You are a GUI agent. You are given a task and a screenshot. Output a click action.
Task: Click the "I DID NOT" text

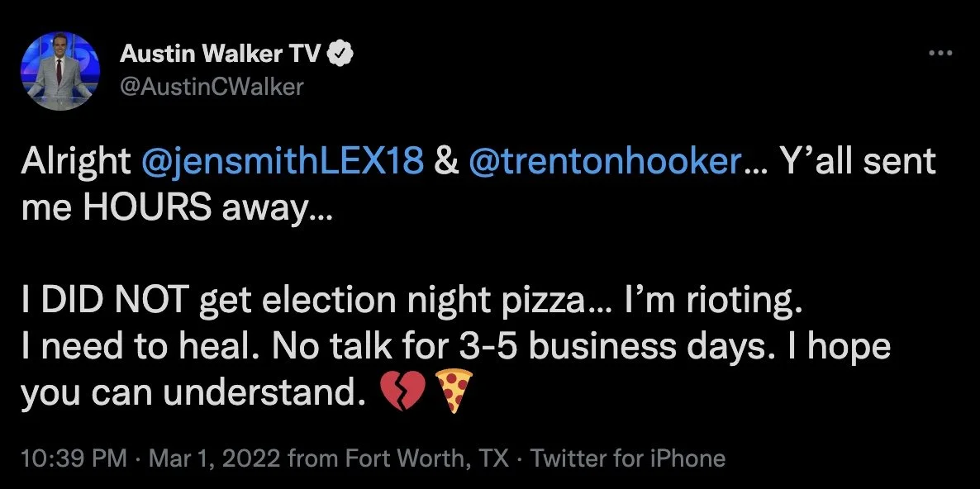pos(105,301)
